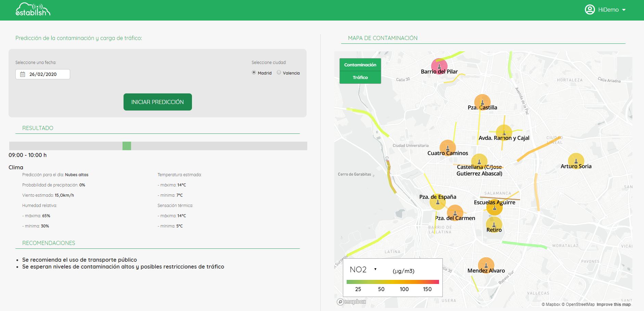Image resolution: width=644 pixels, height=311 pixels.
Task: Click the contaminación altos recommendation text
Action: click(x=123, y=267)
